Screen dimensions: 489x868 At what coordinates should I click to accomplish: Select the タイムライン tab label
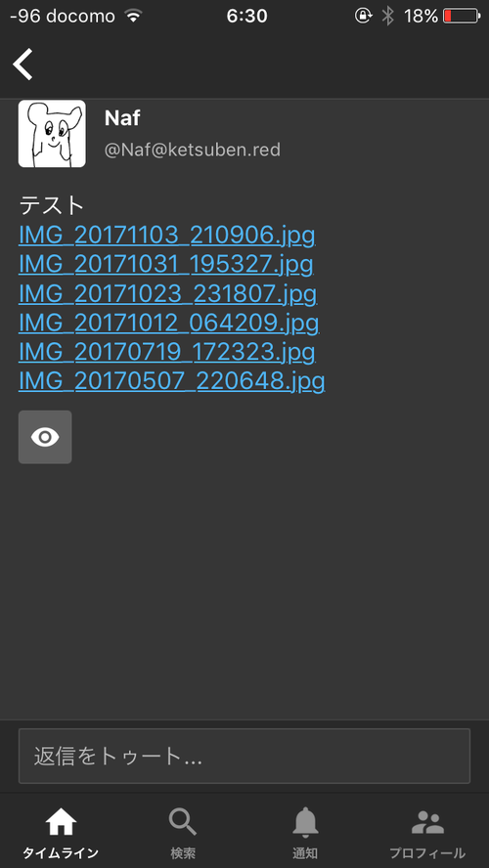(61, 853)
